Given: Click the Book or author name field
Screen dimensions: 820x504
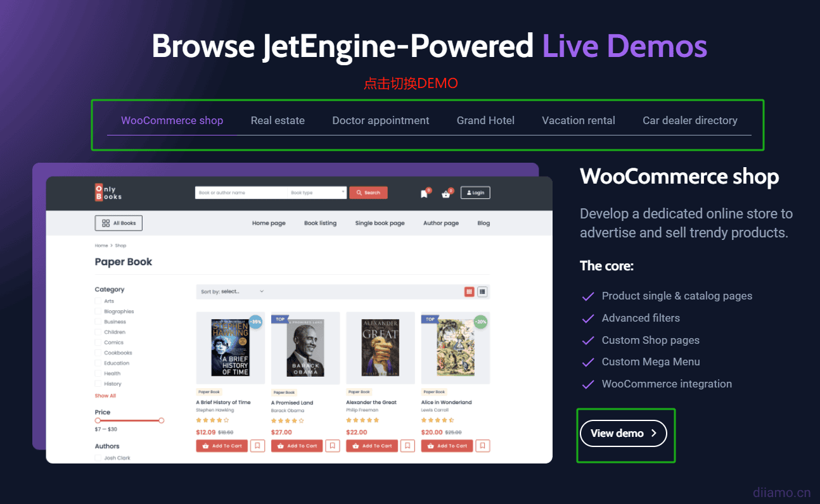Looking at the screenshot, I should pyautogui.click(x=241, y=192).
